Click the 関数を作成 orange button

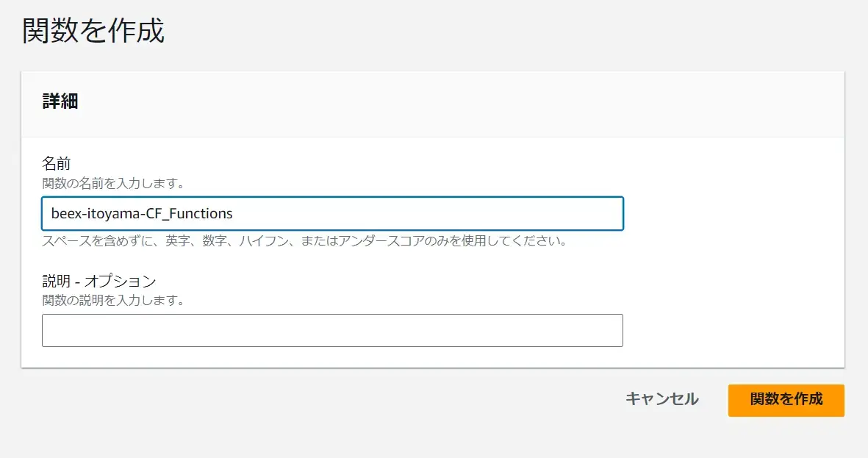click(x=786, y=400)
